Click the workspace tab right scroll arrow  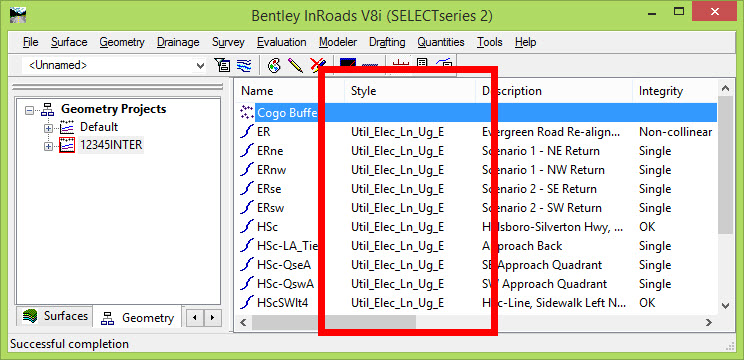pyautogui.click(x=213, y=317)
